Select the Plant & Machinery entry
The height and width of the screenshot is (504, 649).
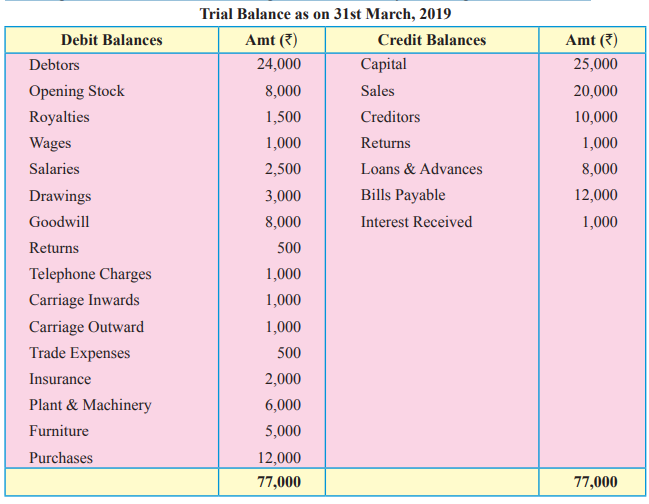click(90, 405)
